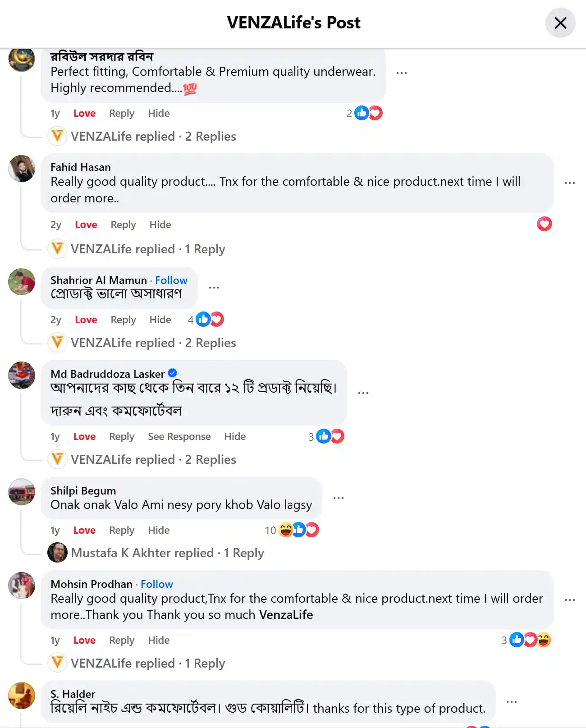Expand Mustafa K Akhter replied 1 Reply
This screenshot has width=586, height=728.
pyautogui.click(x=167, y=553)
